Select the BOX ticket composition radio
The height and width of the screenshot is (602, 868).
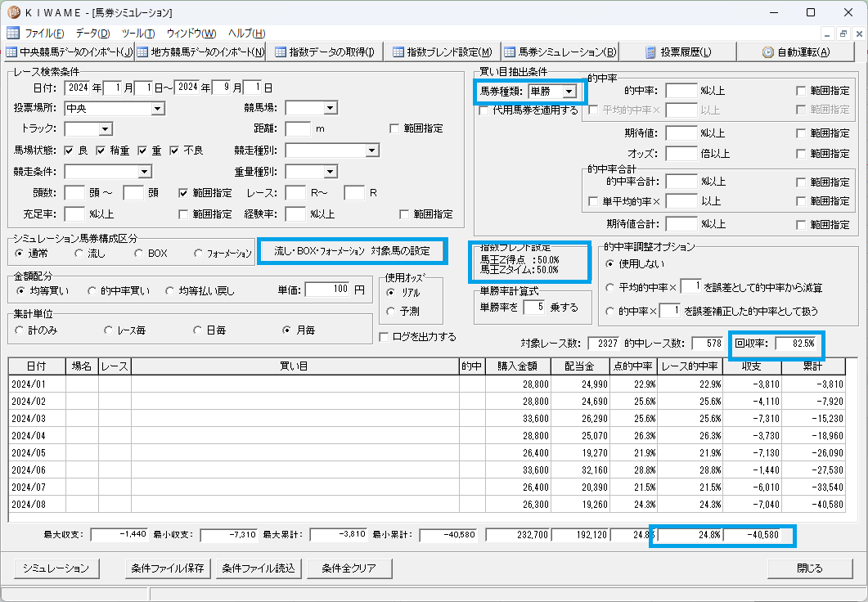[138, 254]
